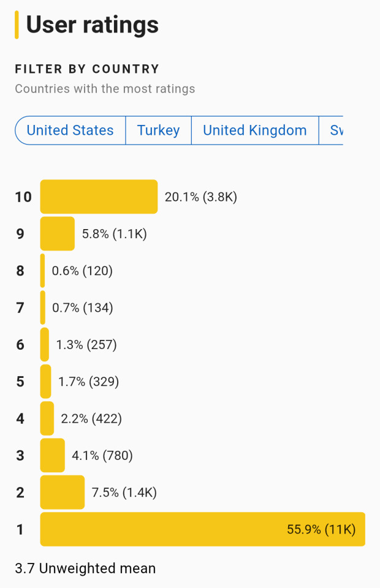Select the 1-star rating bar
The image size is (380, 588).
(203, 529)
